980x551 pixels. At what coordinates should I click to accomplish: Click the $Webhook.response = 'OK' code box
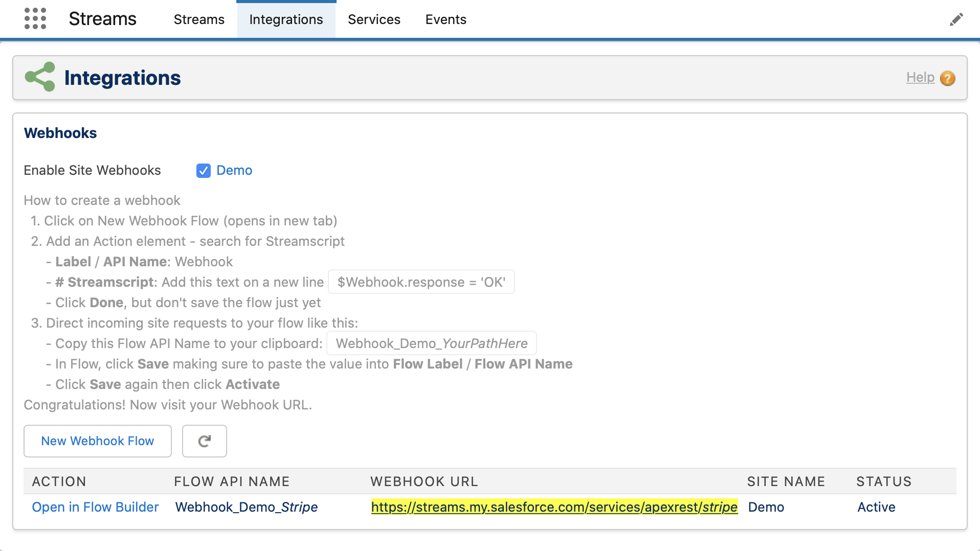tap(421, 282)
